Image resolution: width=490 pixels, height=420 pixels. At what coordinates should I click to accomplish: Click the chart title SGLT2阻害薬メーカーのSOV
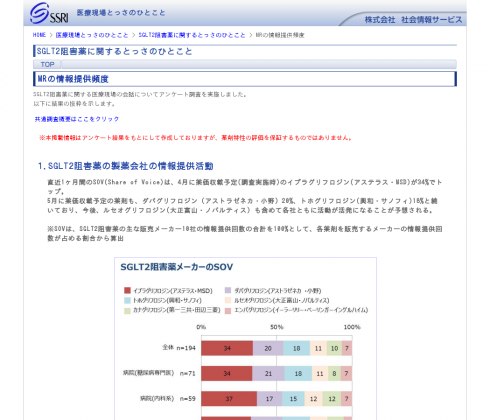(177, 267)
